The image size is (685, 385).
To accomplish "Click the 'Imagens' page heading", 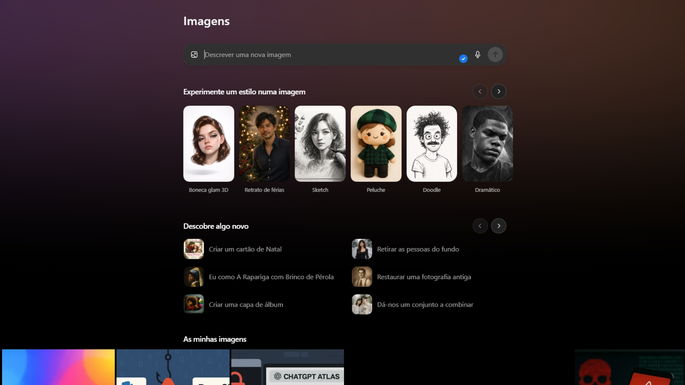I will tap(206, 21).
